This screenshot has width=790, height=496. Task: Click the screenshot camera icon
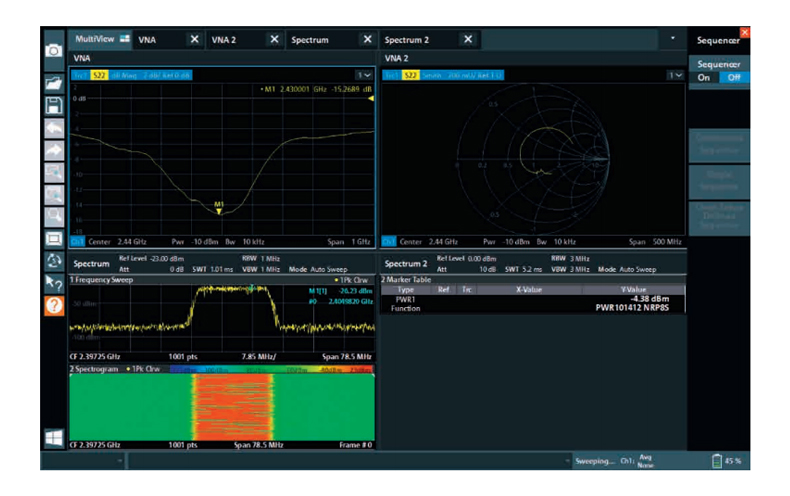53,51
